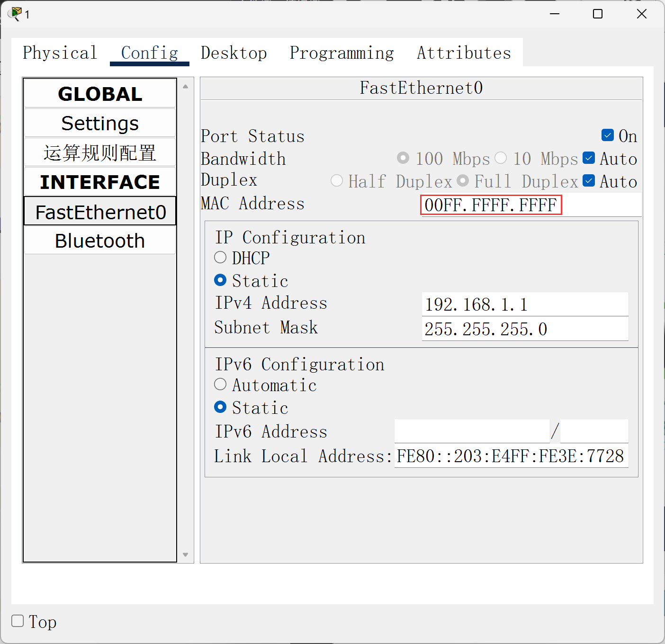The height and width of the screenshot is (644, 665).
Task: Select the Bluetooth interface
Action: pos(100,241)
